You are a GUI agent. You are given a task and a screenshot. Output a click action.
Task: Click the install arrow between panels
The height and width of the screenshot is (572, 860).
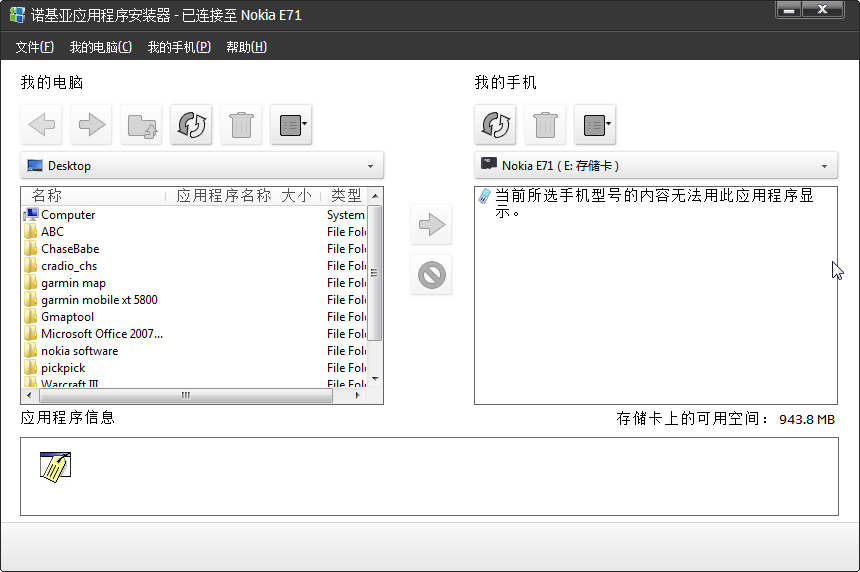tap(431, 225)
